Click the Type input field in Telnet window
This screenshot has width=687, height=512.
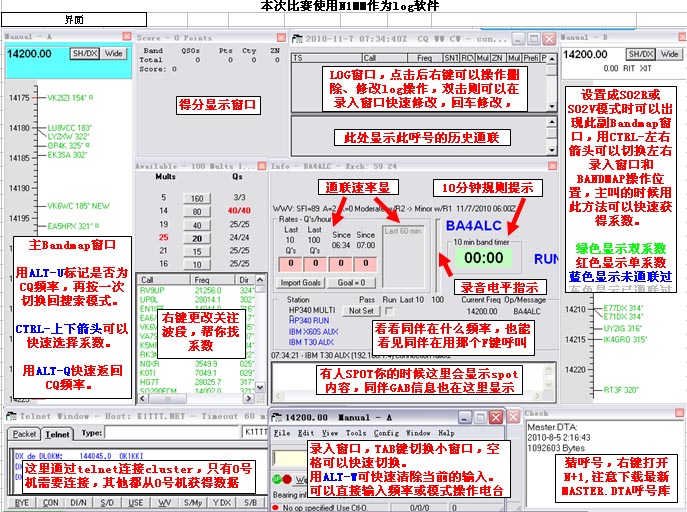coord(173,433)
